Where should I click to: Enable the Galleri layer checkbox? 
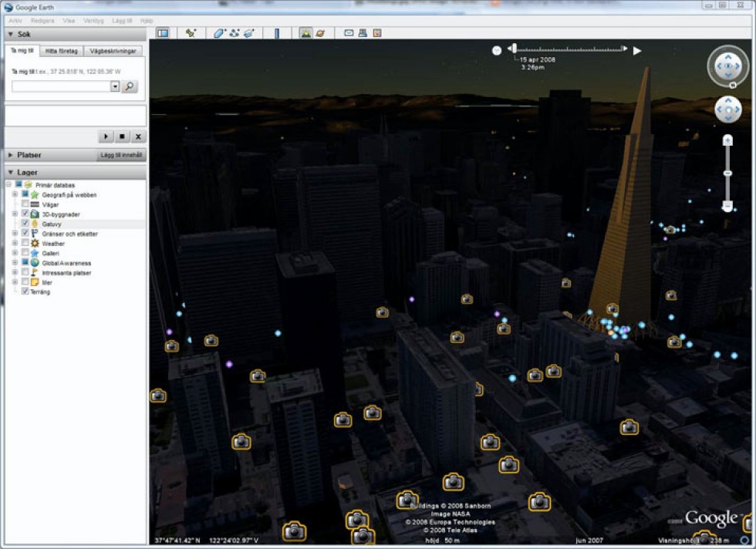pyautogui.click(x=25, y=253)
